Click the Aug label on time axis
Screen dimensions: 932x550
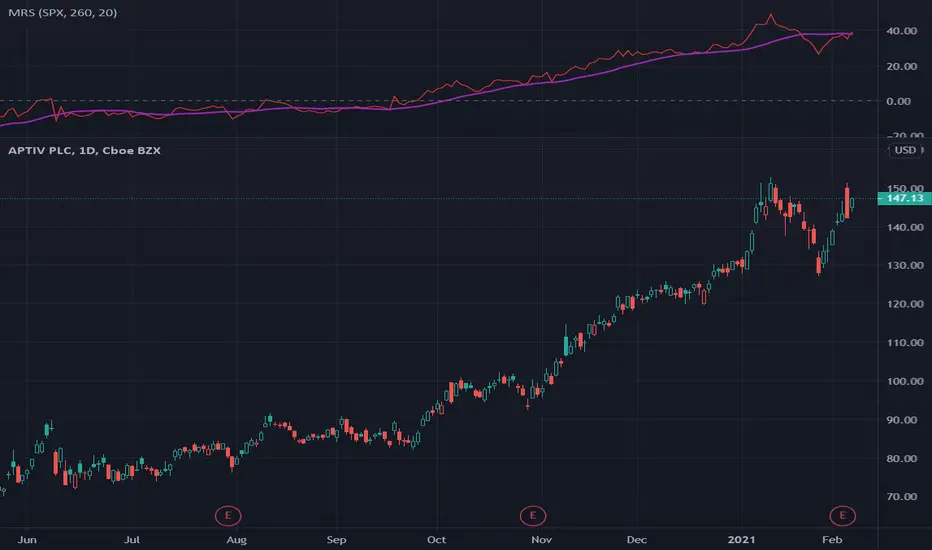pyautogui.click(x=237, y=540)
